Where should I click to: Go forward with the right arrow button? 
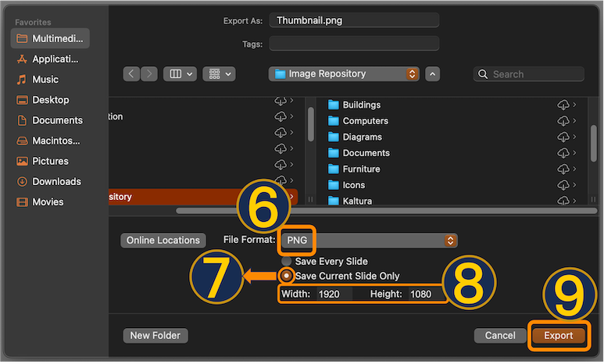(x=149, y=74)
